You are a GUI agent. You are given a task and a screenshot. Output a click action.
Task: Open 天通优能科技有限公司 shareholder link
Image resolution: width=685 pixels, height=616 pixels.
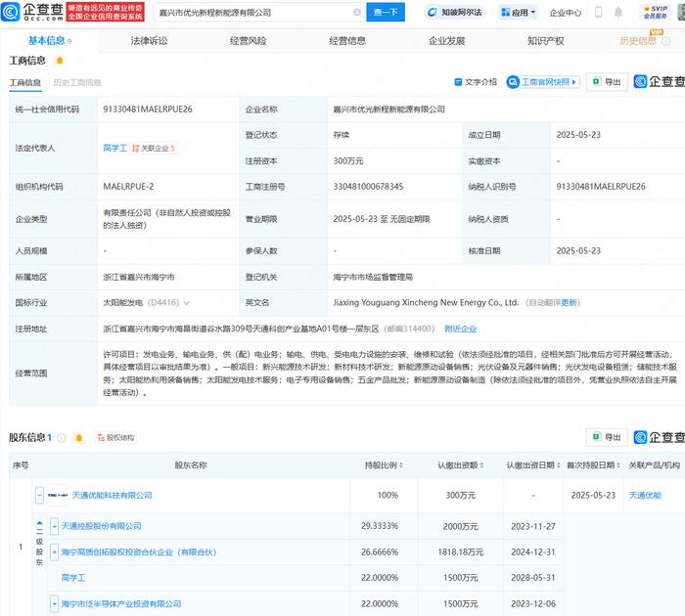pyautogui.click(x=112, y=495)
